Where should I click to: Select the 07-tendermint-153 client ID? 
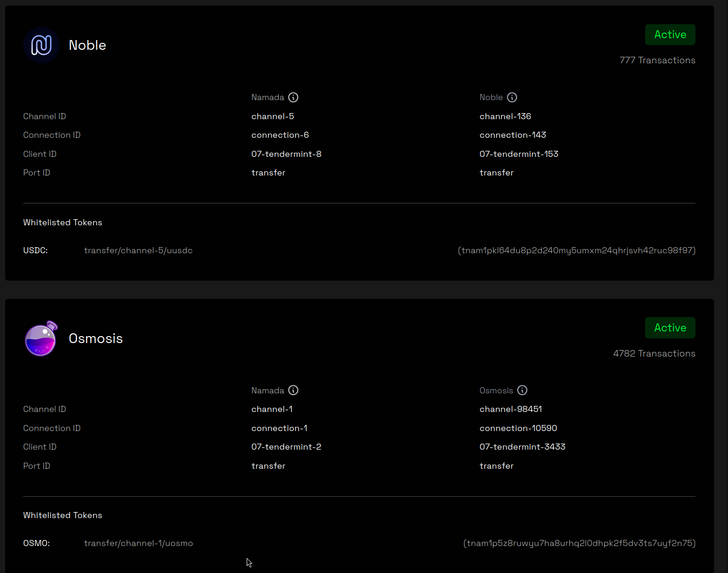click(x=519, y=154)
